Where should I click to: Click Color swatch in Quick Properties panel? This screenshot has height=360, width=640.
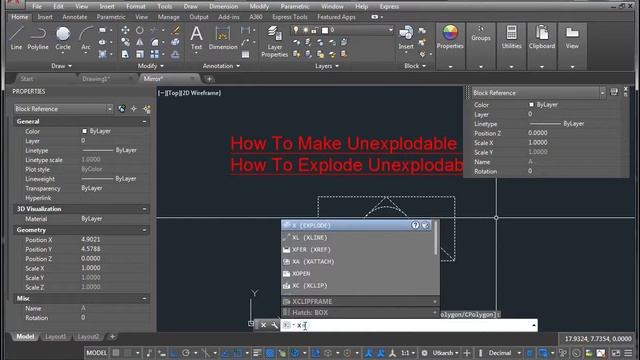[x=531, y=105]
